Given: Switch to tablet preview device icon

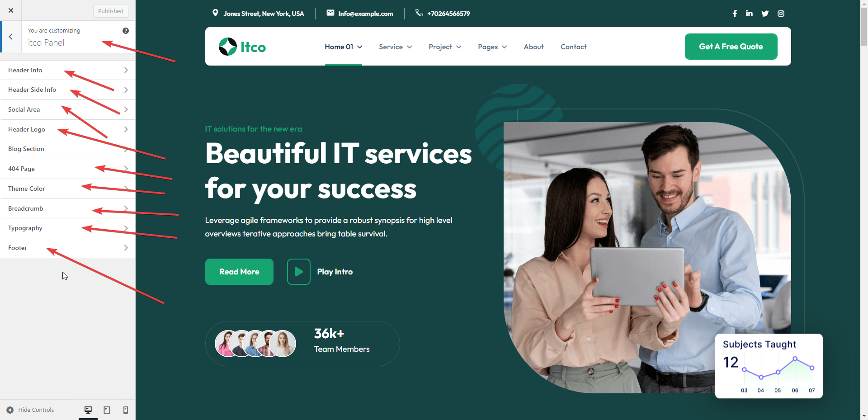Looking at the screenshot, I should click(x=107, y=410).
